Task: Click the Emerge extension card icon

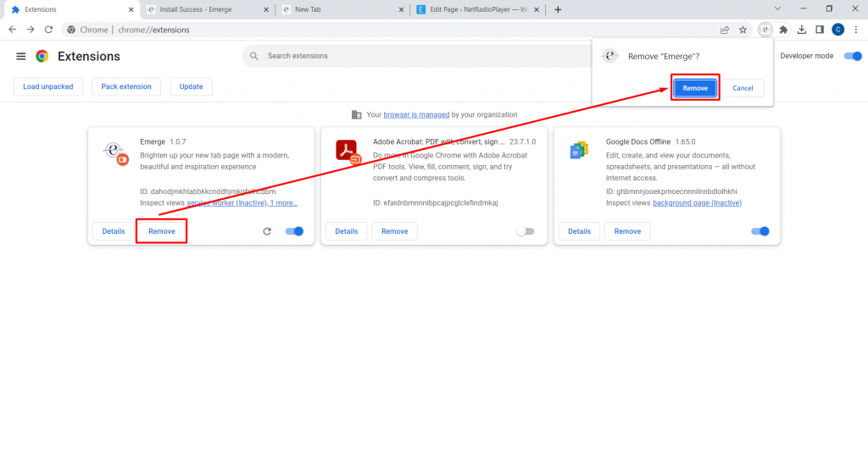Action: click(115, 153)
